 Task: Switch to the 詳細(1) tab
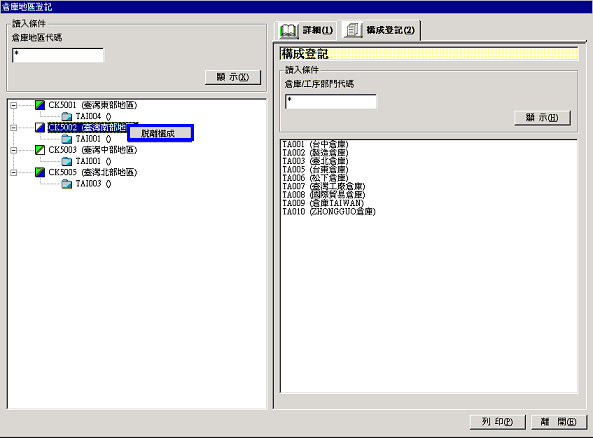pos(306,30)
